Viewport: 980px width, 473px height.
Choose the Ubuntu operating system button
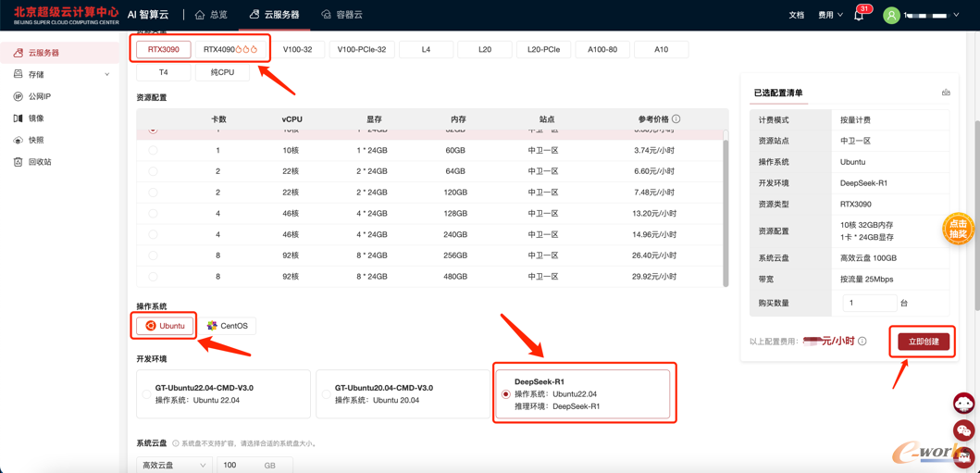(166, 326)
